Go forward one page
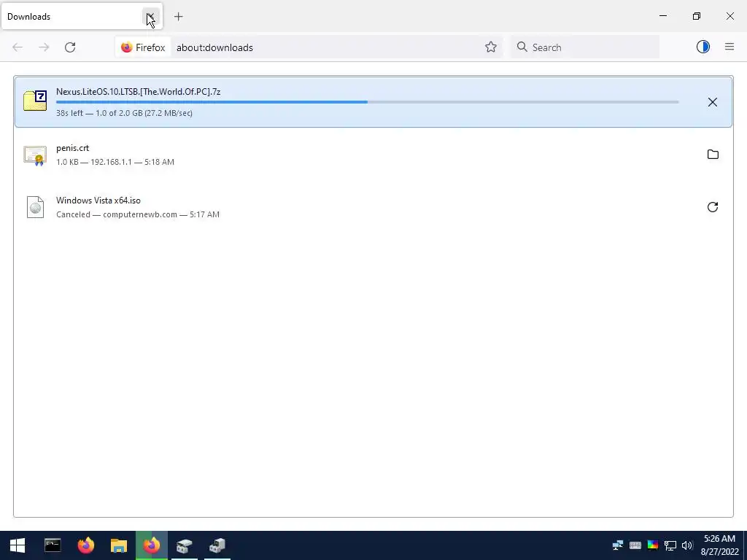 point(44,47)
